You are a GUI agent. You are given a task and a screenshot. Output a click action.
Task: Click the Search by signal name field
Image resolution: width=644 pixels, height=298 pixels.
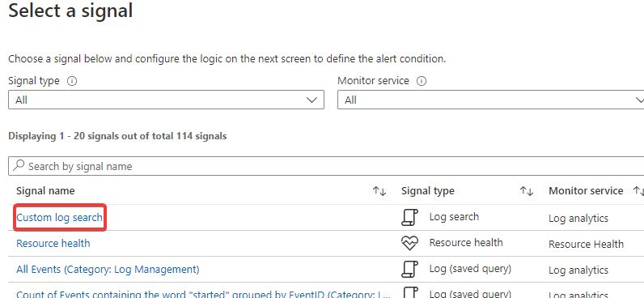tap(326, 166)
